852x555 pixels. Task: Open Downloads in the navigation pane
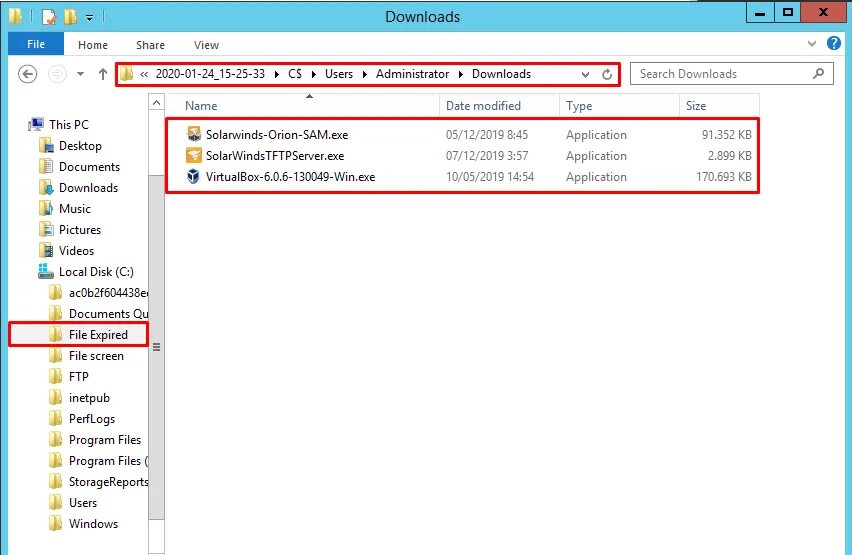tap(88, 188)
